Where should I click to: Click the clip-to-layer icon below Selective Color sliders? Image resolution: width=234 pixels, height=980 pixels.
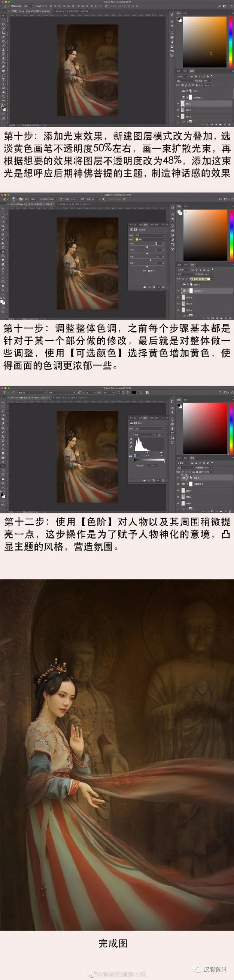coord(145,287)
